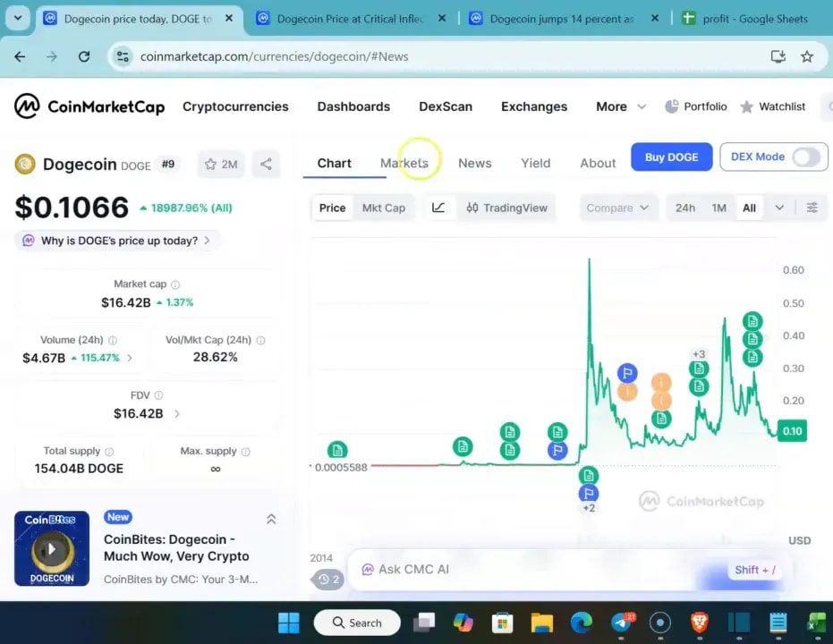This screenshot has width=833, height=644.
Task: Click the share icon next to Dogecoin
Action: [x=266, y=164]
